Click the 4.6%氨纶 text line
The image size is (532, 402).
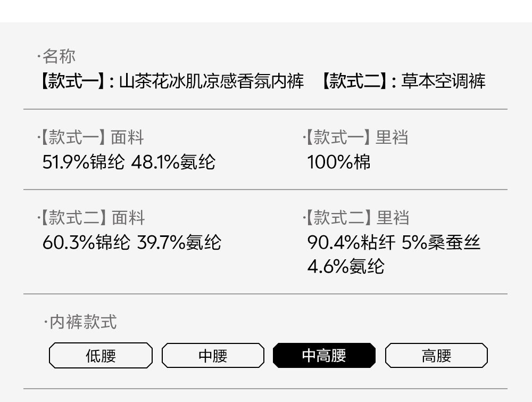point(346,266)
